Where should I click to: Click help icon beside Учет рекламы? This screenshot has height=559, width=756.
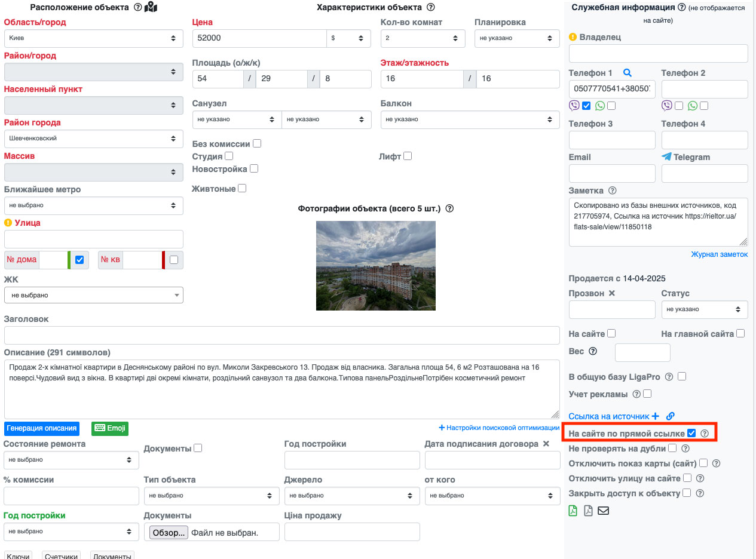coord(636,394)
